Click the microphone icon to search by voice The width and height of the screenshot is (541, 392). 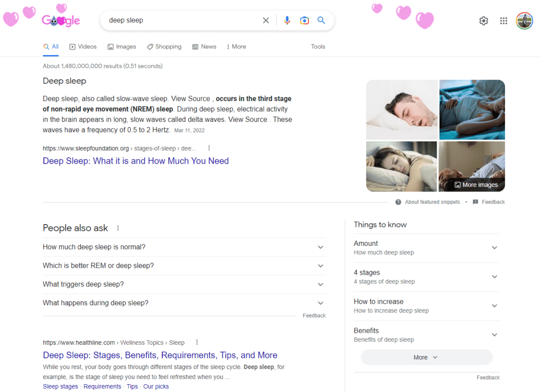[x=287, y=20]
